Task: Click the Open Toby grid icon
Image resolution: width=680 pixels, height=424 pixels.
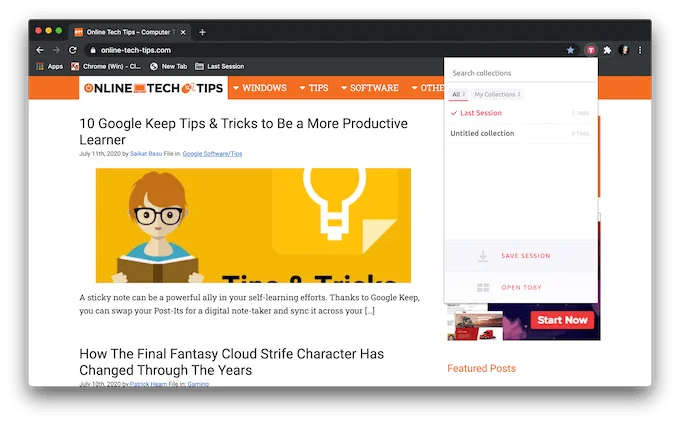Action: click(483, 287)
